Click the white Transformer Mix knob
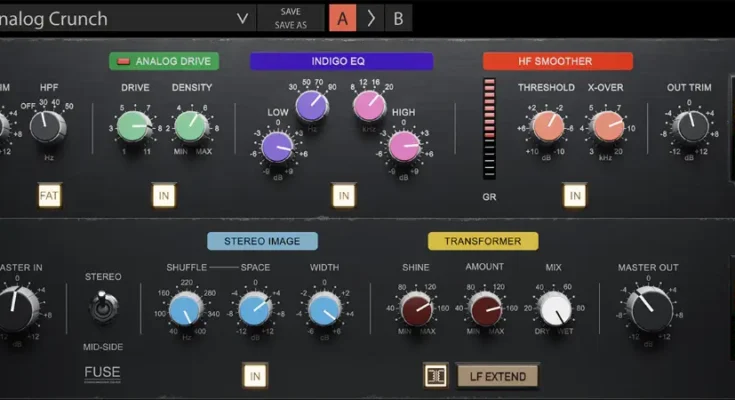The width and height of the screenshot is (735, 400). 554,309
